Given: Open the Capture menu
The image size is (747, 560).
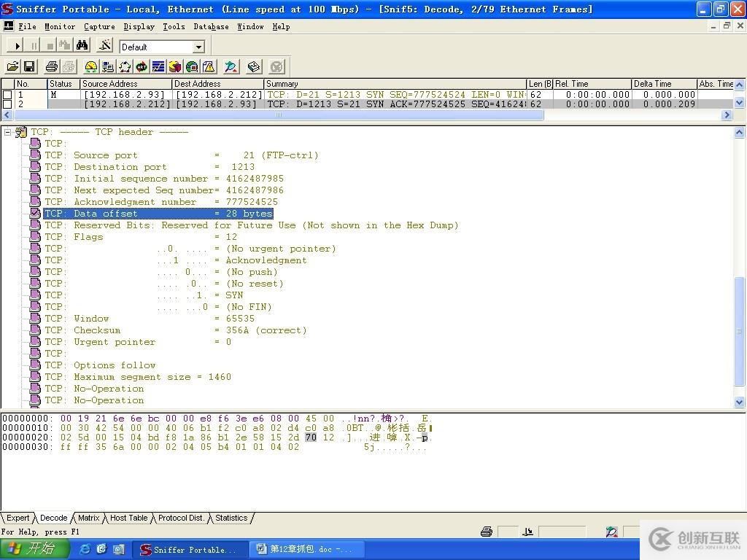Looking at the screenshot, I should pos(99,26).
